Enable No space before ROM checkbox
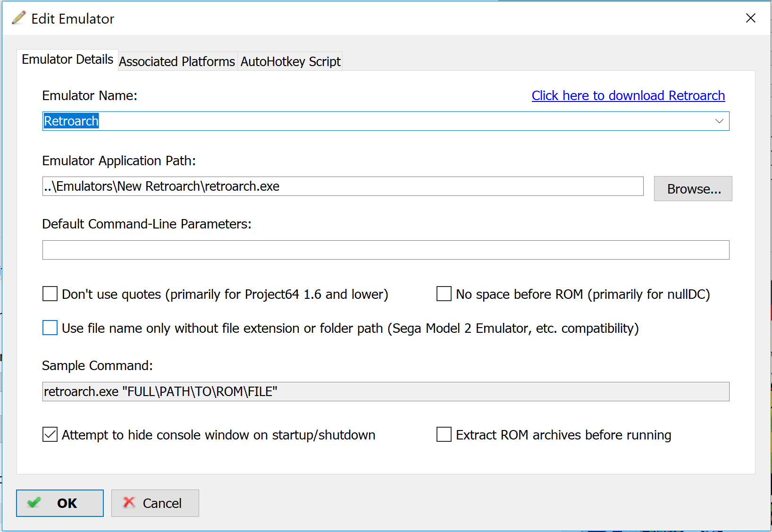Screen dimensions: 772x532 pos(444,294)
